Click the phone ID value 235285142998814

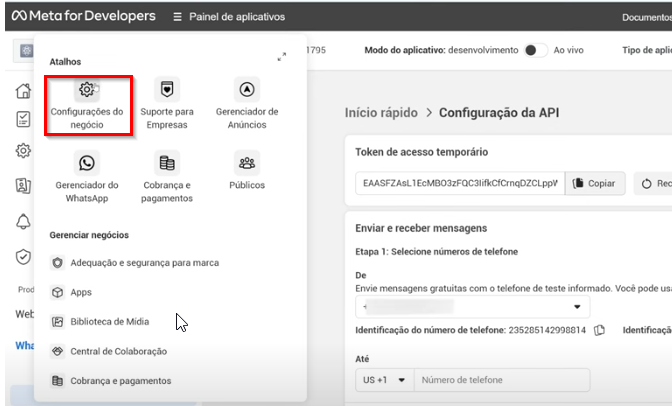click(547, 330)
